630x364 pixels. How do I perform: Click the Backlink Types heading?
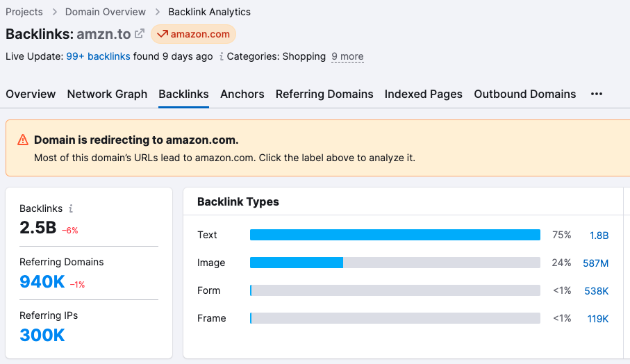(238, 201)
